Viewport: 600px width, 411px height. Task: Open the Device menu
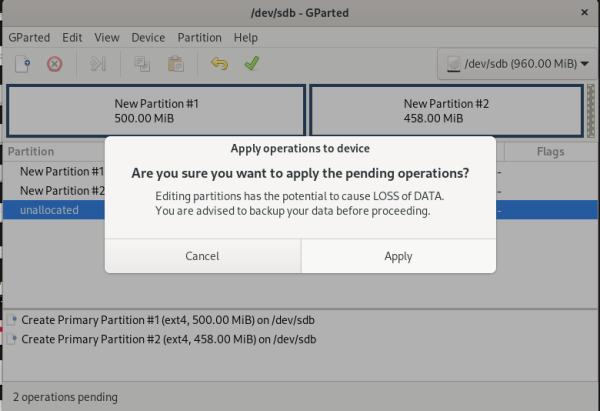[148, 37]
